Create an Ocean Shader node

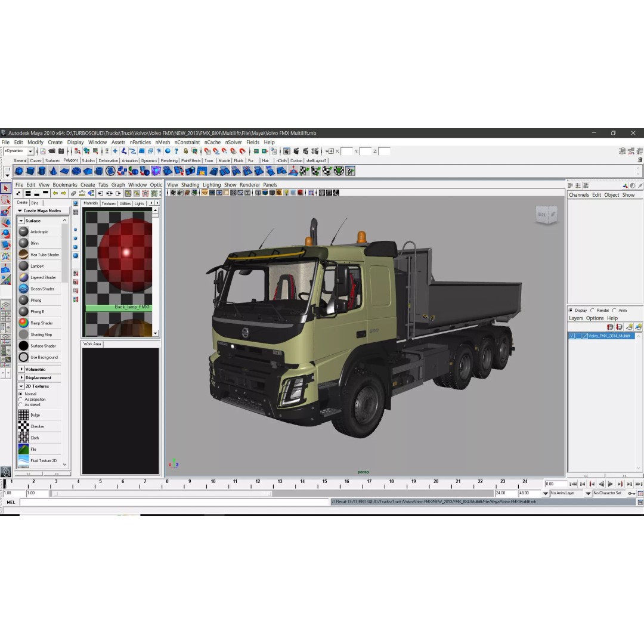(x=40, y=289)
